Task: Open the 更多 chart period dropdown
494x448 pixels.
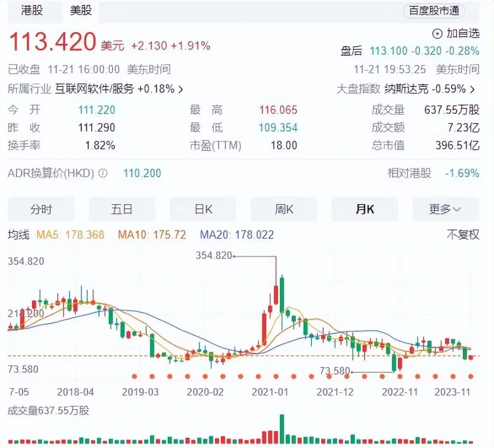Action: point(445,209)
